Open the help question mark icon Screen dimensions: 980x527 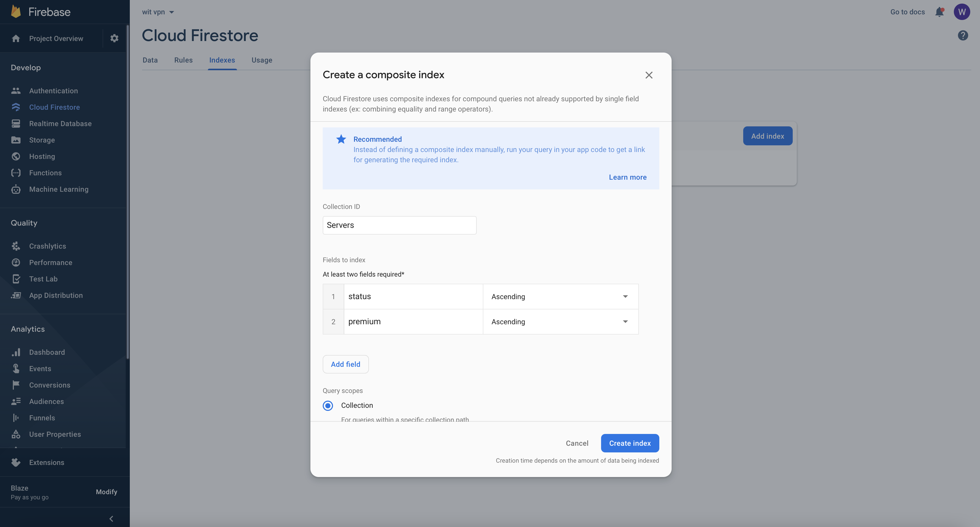click(963, 35)
